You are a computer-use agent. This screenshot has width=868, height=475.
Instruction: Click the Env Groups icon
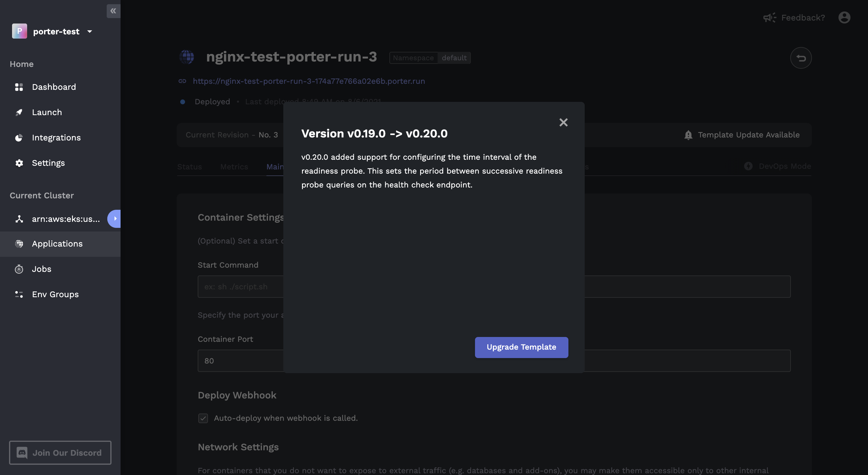click(x=19, y=294)
